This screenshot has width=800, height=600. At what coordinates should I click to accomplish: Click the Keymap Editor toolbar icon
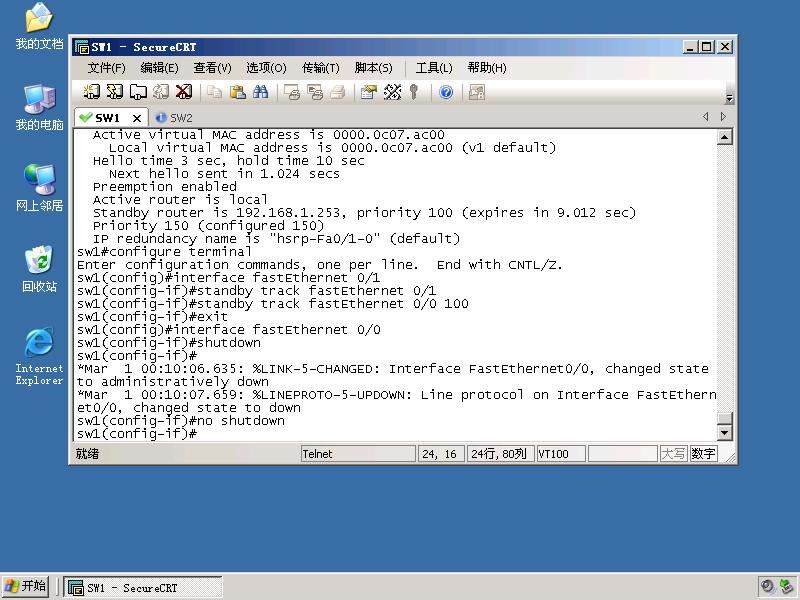(x=392, y=92)
